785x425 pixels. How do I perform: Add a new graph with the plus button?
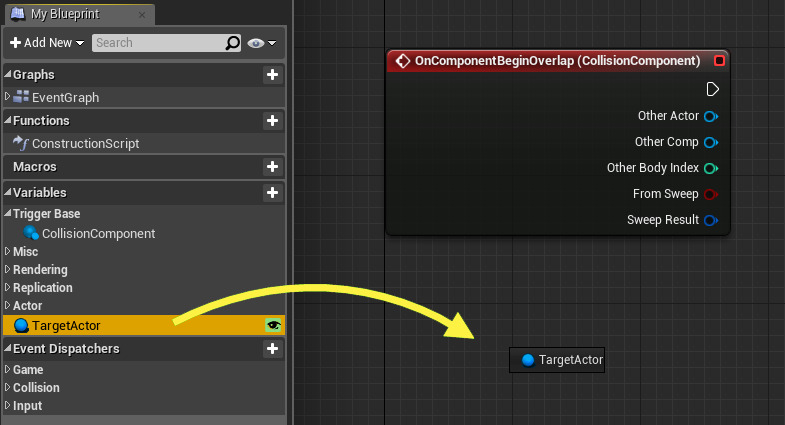coord(272,75)
